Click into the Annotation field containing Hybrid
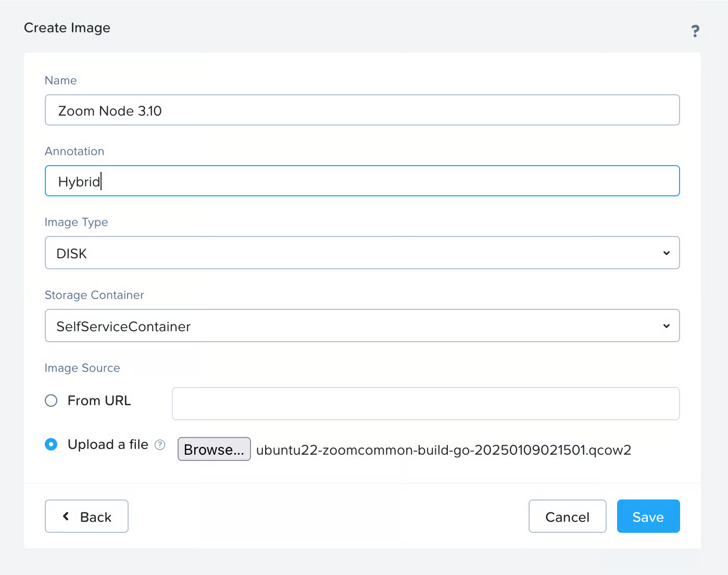Image resolution: width=728 pixels, height=575 pixels. [362, 181]
